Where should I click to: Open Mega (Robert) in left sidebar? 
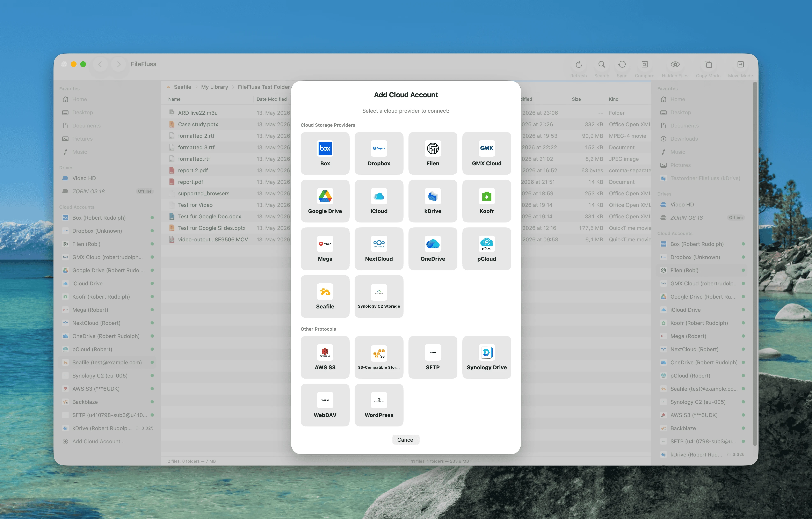coord(107,310)
